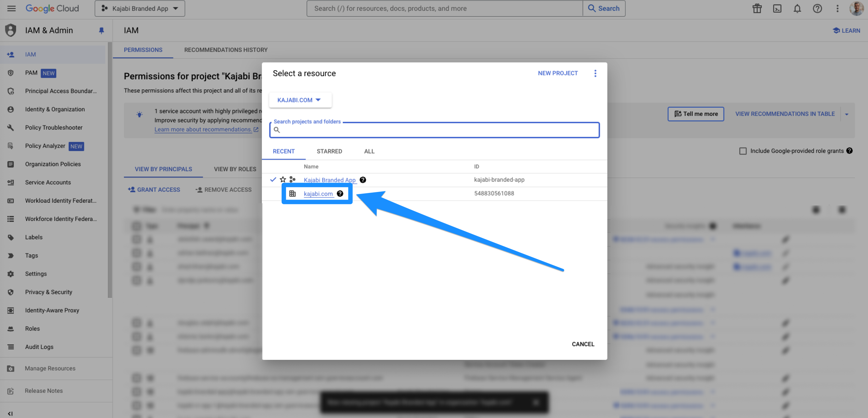The width and height of the screenshot is (868, 418).
Task: Select the kajabi.com organization link
Action: click(318, 194)
